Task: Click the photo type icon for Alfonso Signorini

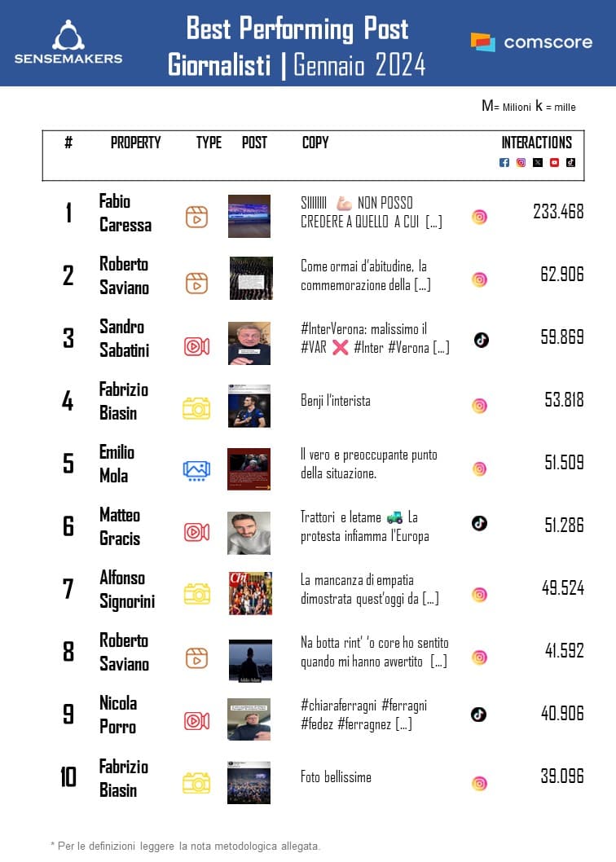Action: coord(196,594)
